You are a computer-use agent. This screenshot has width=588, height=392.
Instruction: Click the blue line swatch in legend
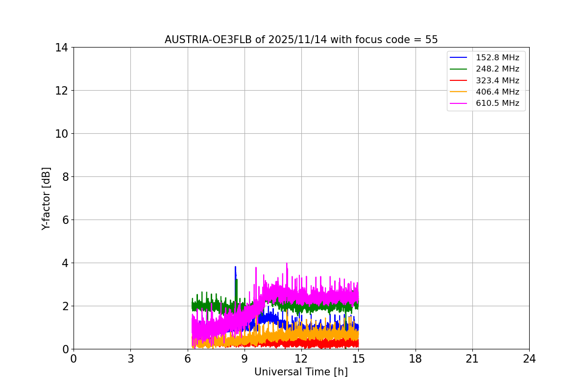tap(459, 58)
